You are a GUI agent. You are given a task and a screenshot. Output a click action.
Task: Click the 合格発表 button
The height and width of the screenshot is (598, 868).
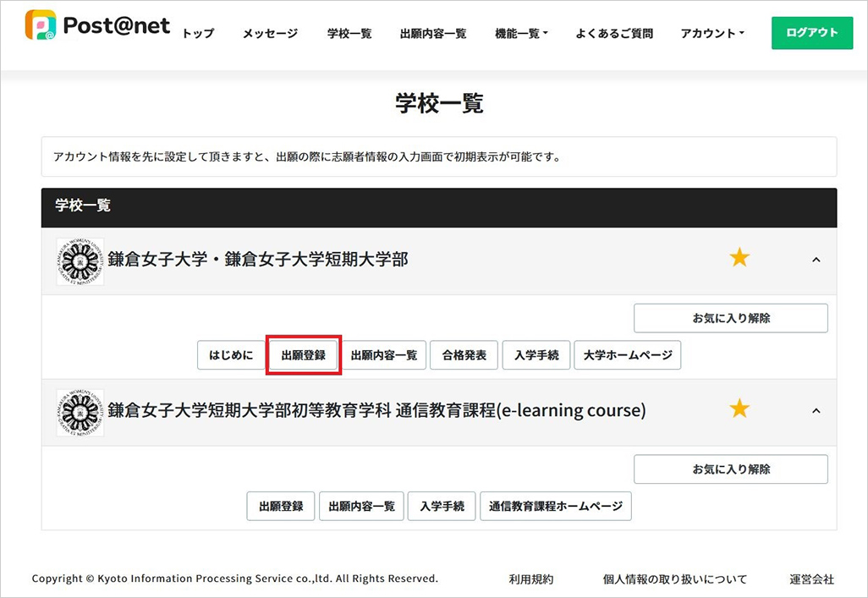(464, 355)
